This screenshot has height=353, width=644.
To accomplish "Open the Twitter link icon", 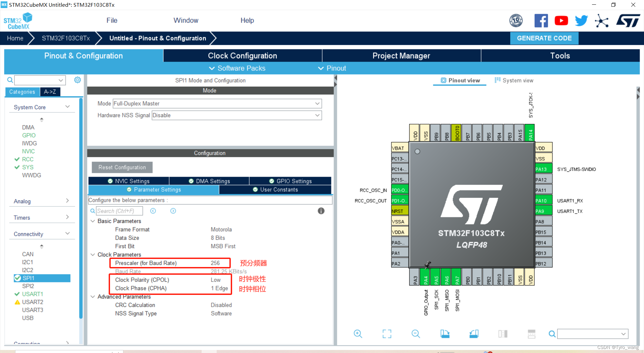I will [581, 21].
